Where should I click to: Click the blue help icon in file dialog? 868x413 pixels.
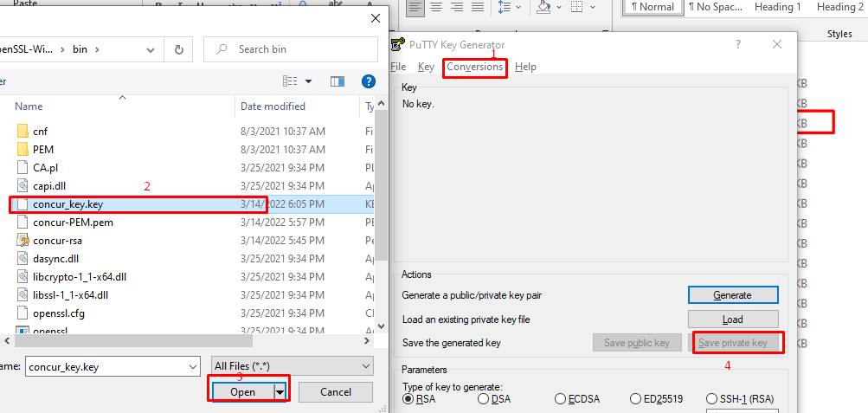coord(368,81)
